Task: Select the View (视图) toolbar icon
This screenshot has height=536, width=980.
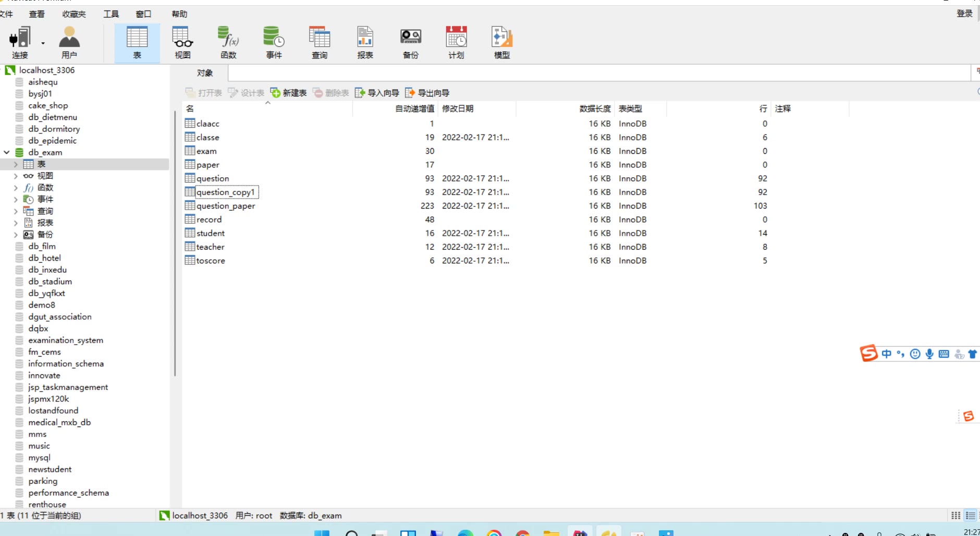Action: (x=182, y=42)
